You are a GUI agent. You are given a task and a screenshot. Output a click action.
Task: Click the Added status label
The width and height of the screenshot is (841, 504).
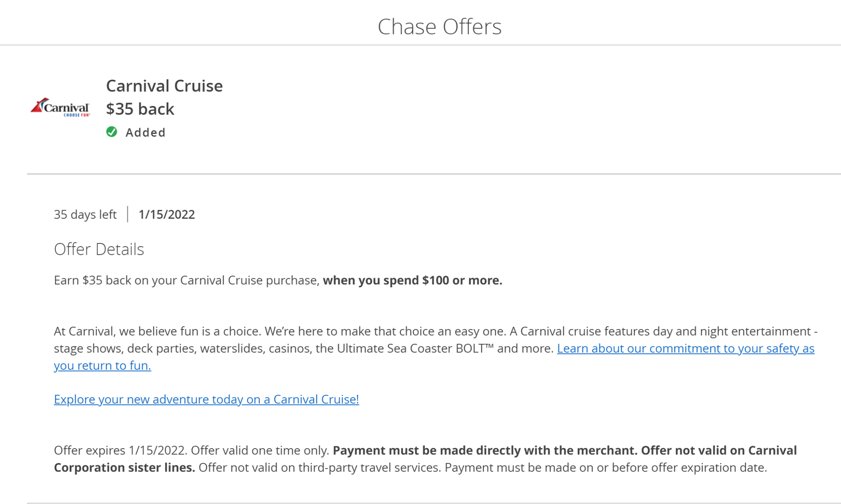[x=145, y=132]
